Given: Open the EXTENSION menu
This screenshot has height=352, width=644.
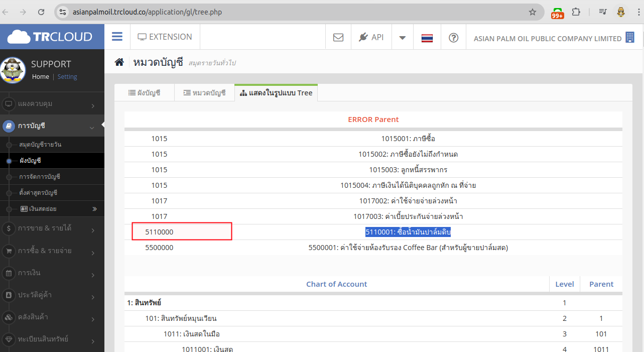Looking at the screenshot, I should pos(165,37).
